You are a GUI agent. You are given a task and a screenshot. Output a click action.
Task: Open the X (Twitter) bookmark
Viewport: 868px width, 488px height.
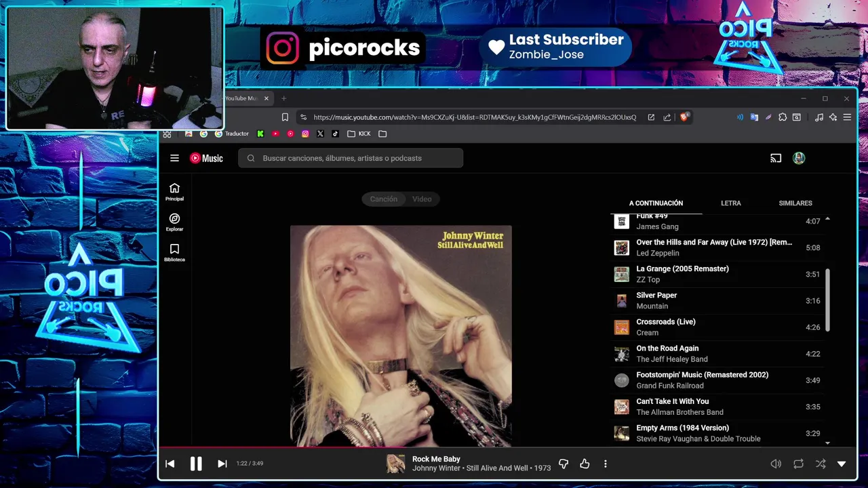point(320,134)
